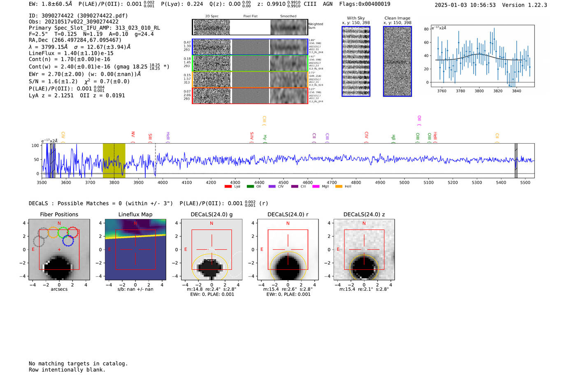Image resolution: width=576 pixels, height=392 pixels.
Task: Select the orange fiber circle in Fiber Positions
Action: click(x=53, y=233)
